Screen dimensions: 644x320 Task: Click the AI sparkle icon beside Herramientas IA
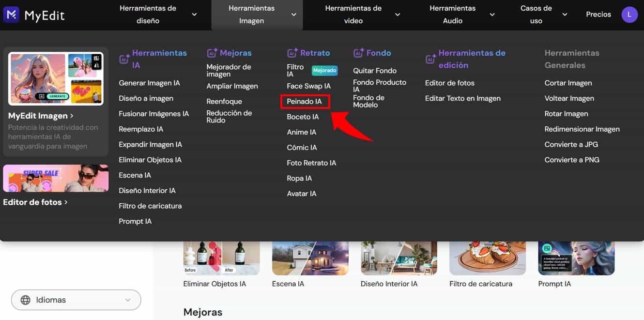click(x=124, y=59)
